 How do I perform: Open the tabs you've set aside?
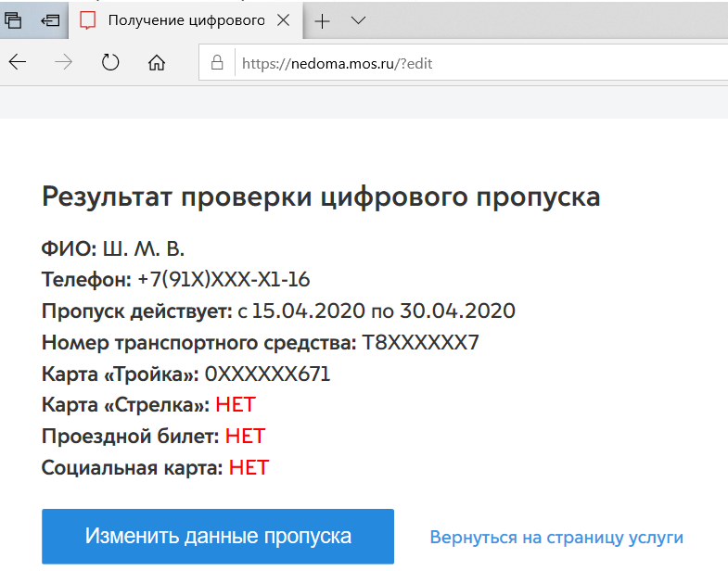coord(14,20)
